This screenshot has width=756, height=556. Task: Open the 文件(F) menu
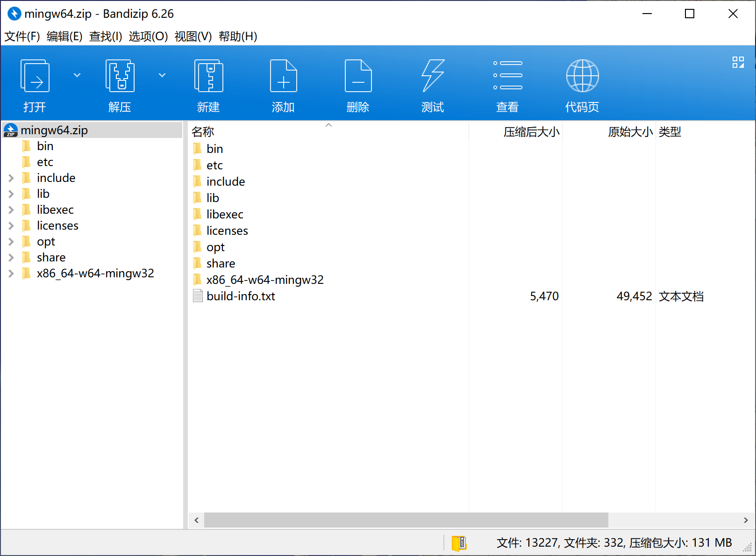click(22, 36)
